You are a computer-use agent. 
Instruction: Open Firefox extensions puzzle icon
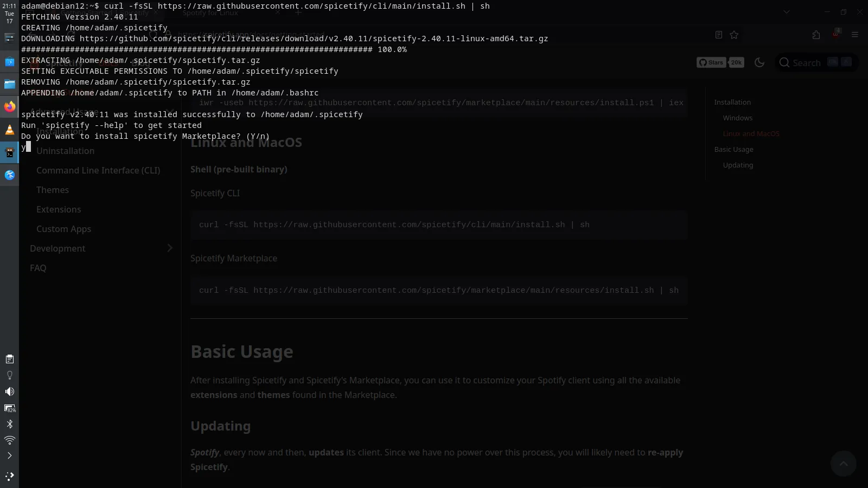(x=816, y=35)
